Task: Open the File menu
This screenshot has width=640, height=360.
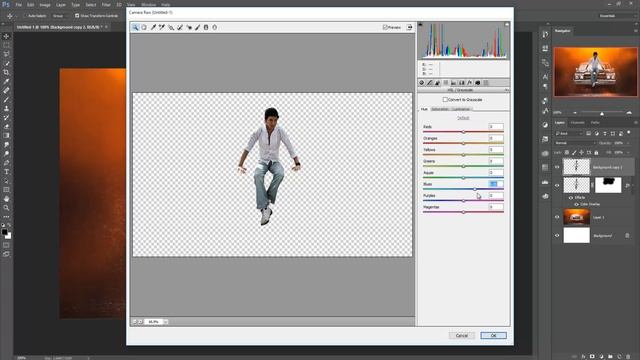Action: click(18, 4)
